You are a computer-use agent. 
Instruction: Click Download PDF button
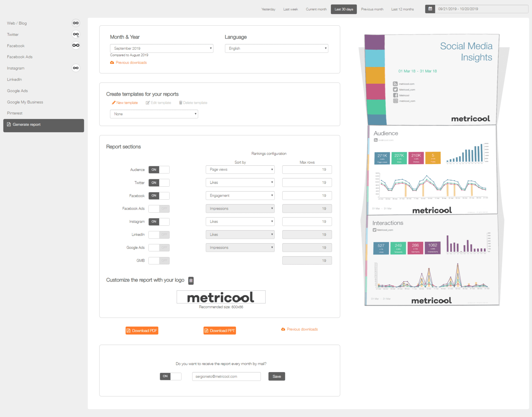(x=142, y=330)
